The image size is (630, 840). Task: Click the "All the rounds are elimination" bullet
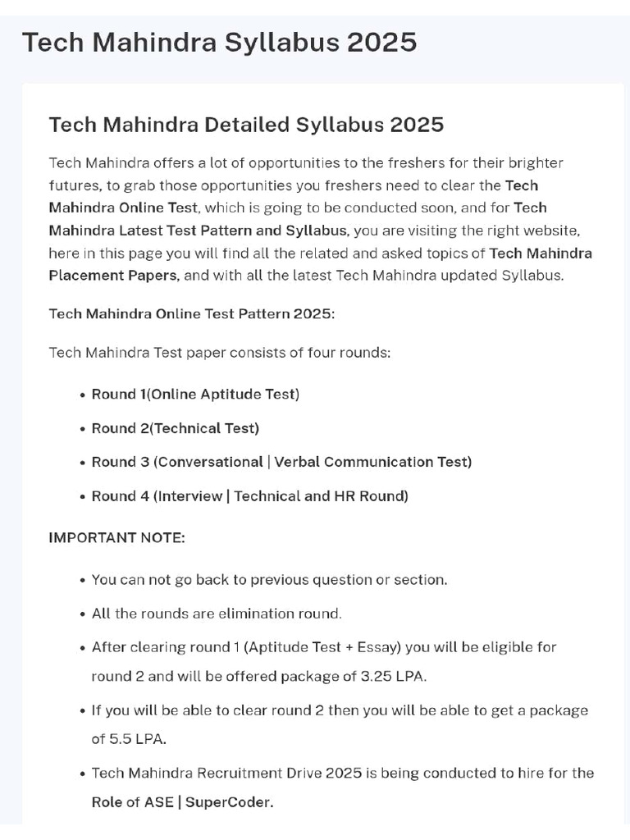217,614
